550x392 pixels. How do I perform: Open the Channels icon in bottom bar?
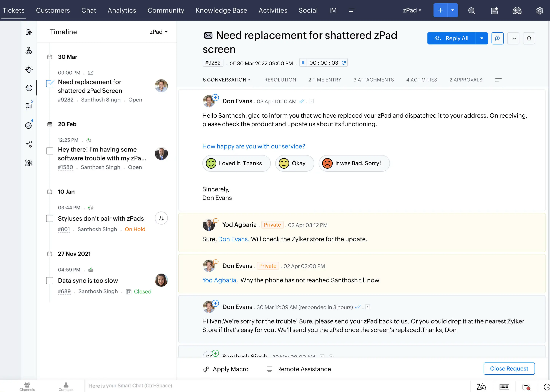tap(27, 386)
